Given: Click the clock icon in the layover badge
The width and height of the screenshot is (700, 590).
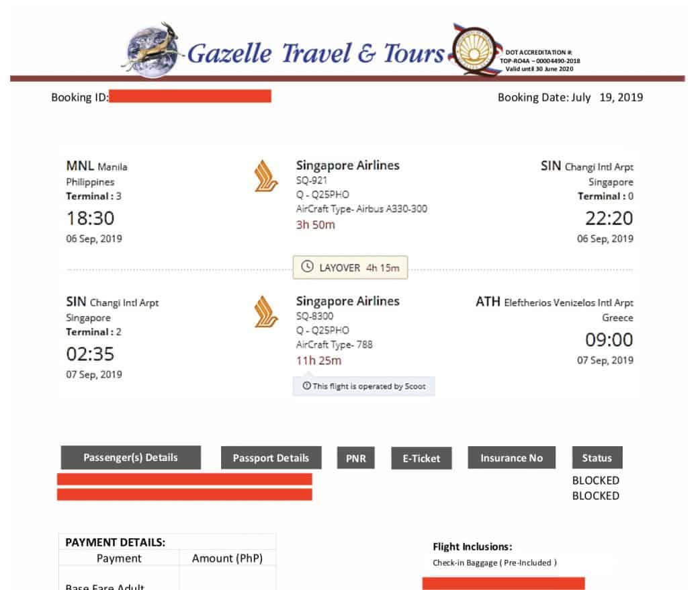Looking at the screenshot, I should (x=308, y=267).
